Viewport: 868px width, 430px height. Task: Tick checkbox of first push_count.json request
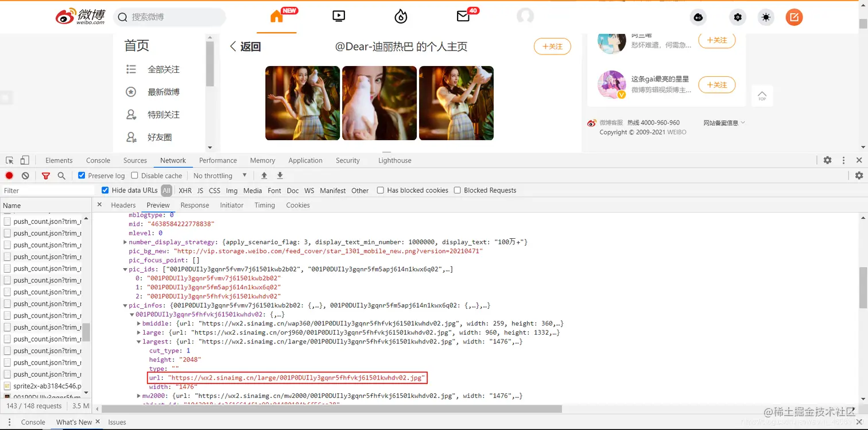7,221
